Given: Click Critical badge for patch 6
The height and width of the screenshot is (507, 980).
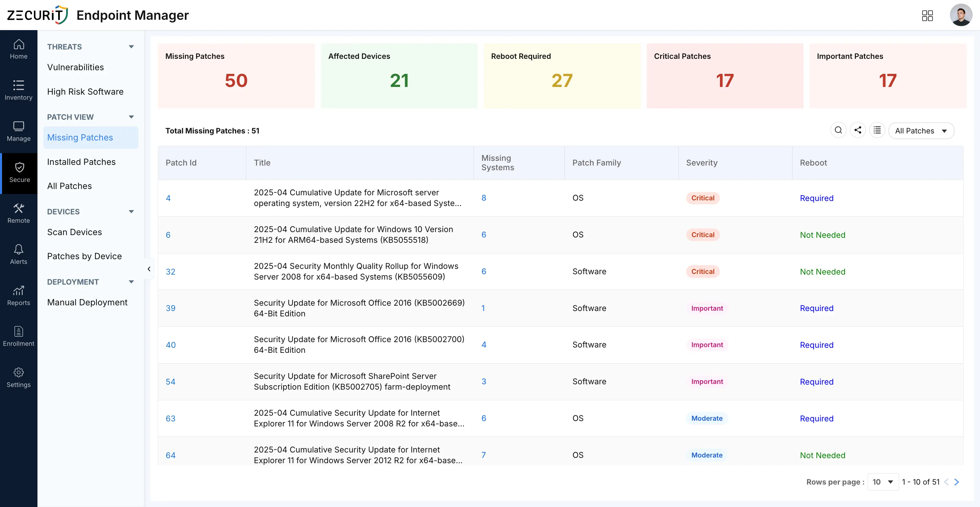Looking at the screenshot, I should coord(703,235).
